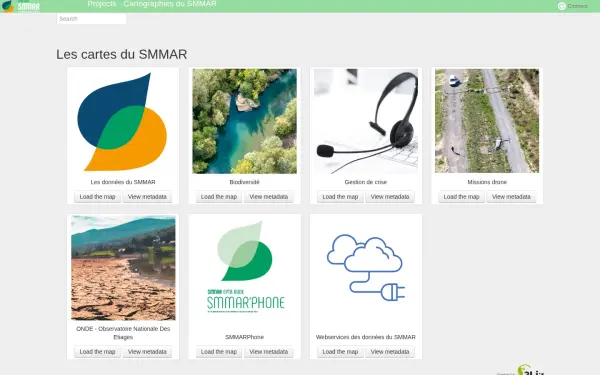This screenshot has width=600, height=375.
Task: View metadata for Gestion de crise
Action: [x=390, y=197]
